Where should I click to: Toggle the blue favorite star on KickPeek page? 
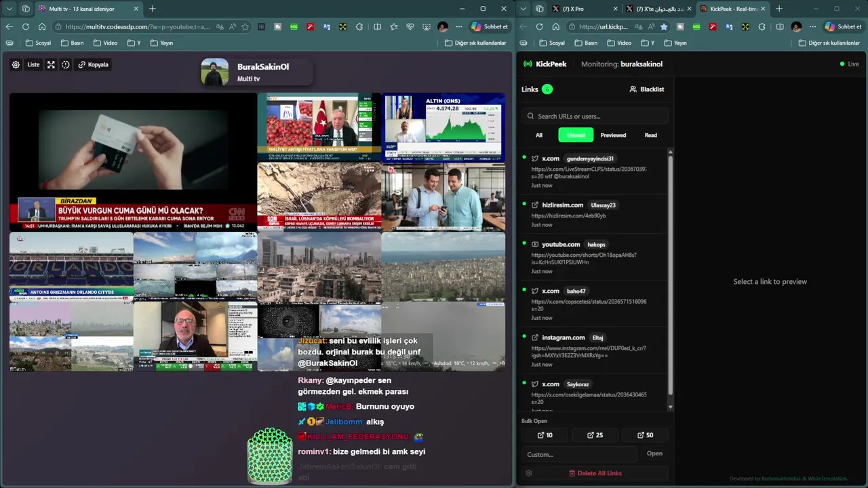(x=664, y=26)
